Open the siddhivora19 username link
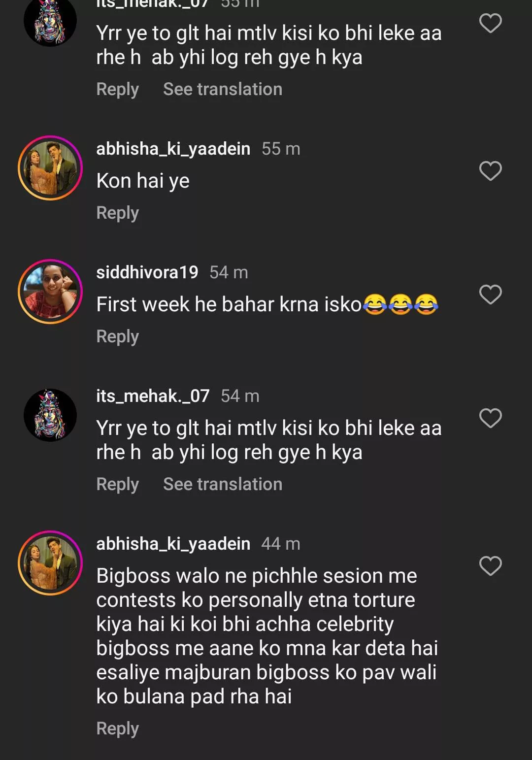The width and height of the screenshot is (532, 760). click(147, 272)
